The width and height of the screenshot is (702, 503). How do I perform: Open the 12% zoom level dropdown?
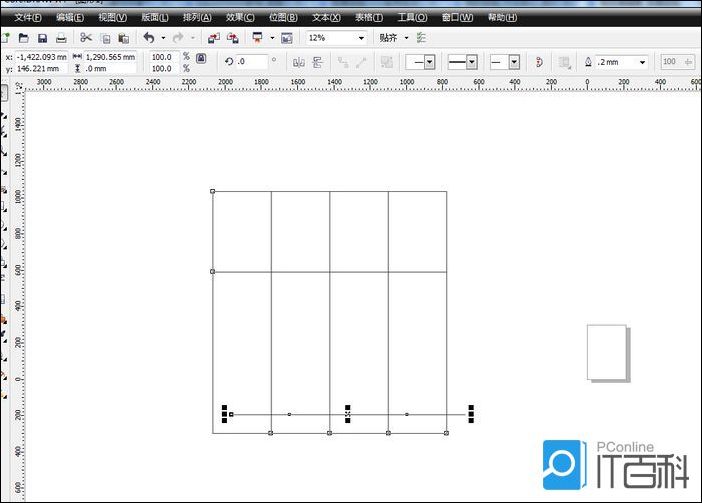click(361, 38)
